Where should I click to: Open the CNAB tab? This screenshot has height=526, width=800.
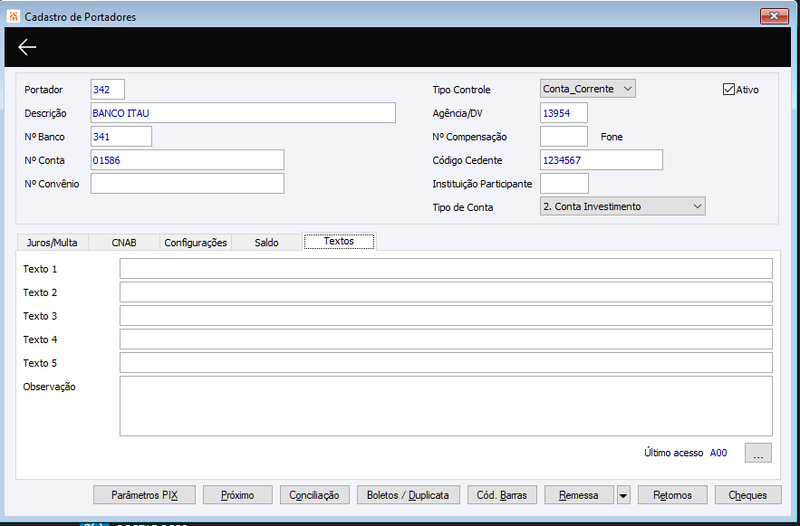(124, 243)
